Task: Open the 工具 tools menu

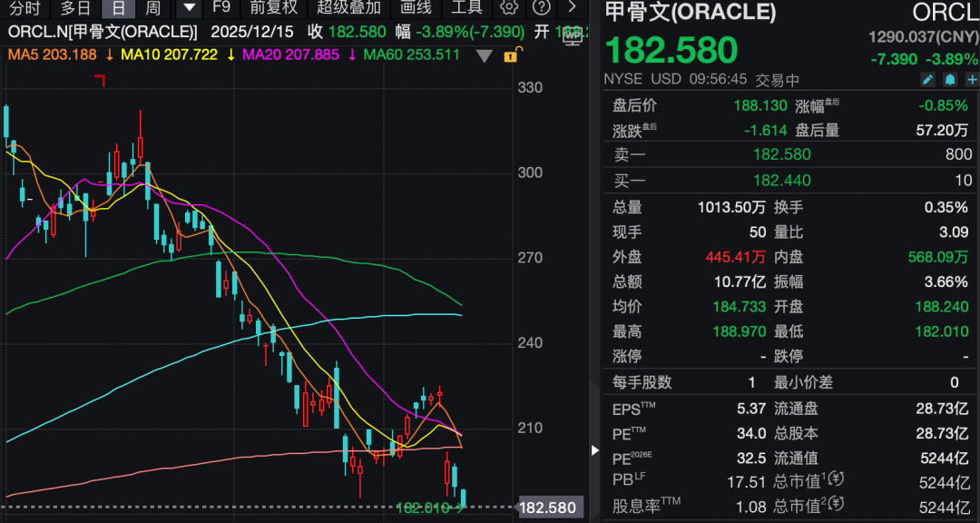Action: 467,7
